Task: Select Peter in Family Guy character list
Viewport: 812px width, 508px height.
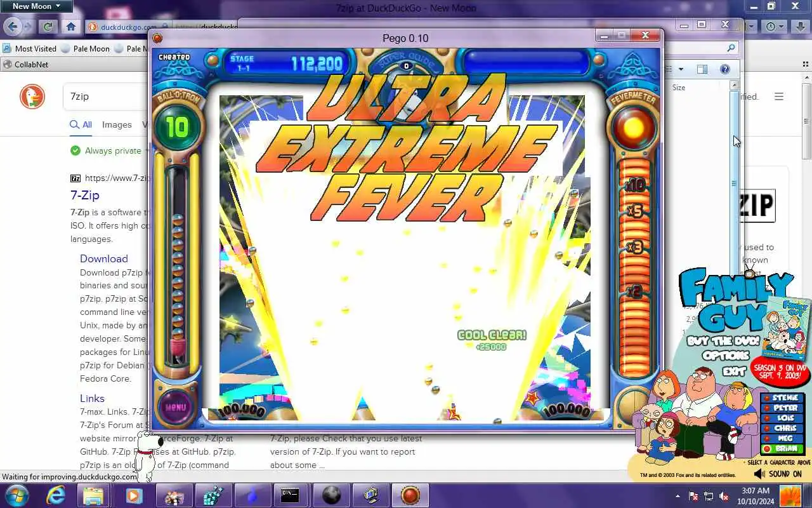Action: (783, 408)
